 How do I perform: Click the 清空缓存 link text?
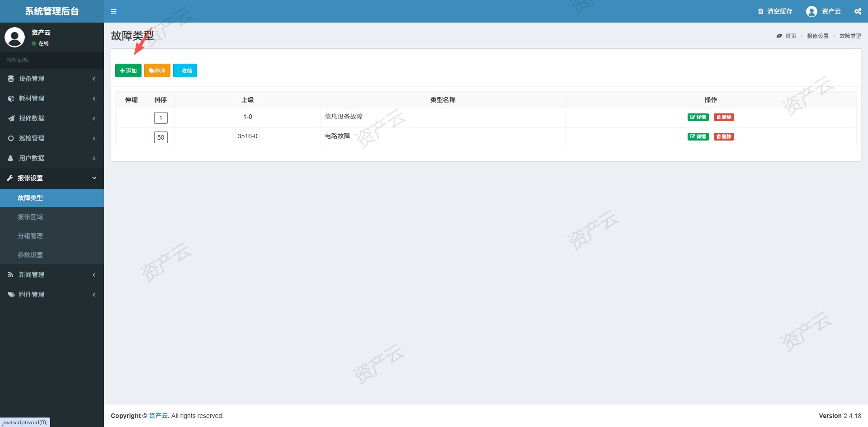coord(780,11)
